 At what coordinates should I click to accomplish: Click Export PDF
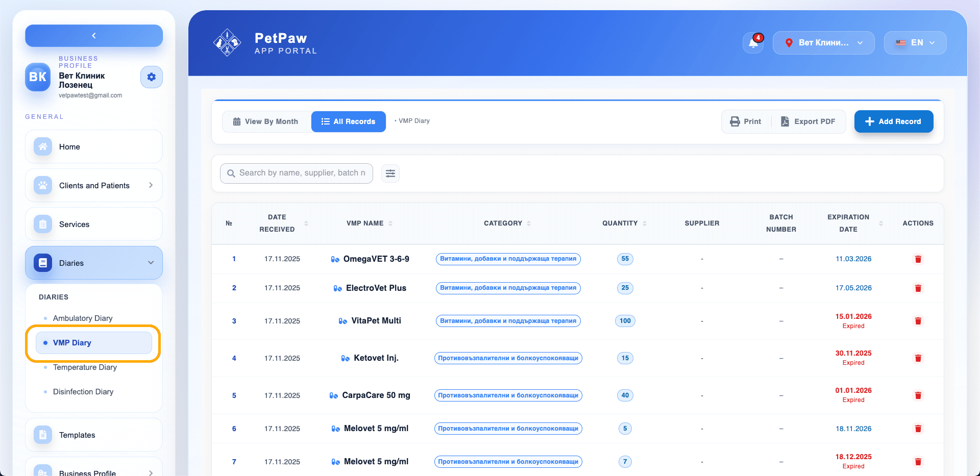click(808, 122)
